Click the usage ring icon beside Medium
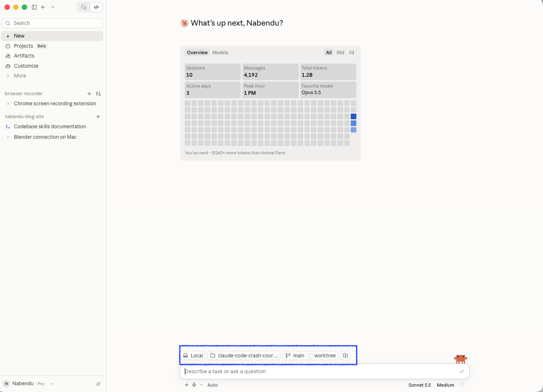 point(462,385)
